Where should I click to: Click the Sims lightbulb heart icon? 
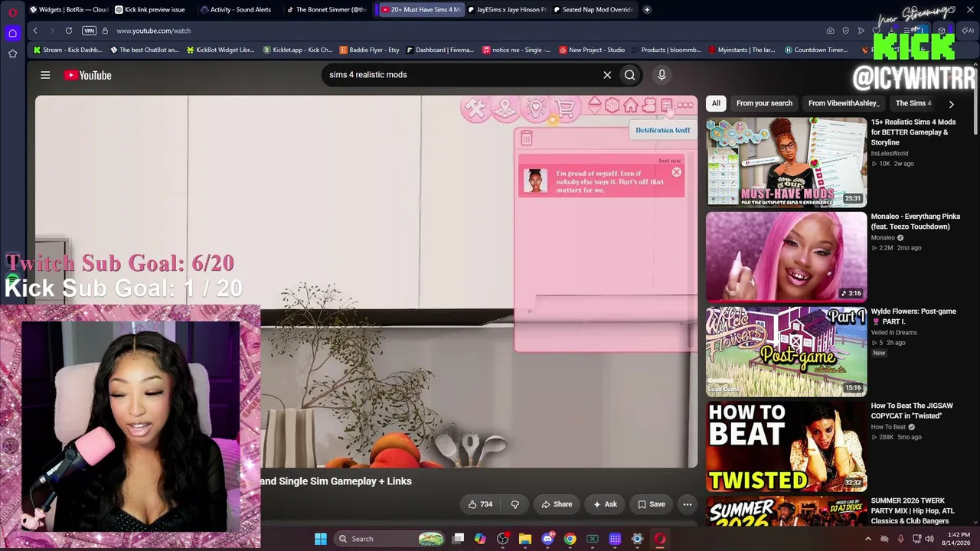pos(536,108)
